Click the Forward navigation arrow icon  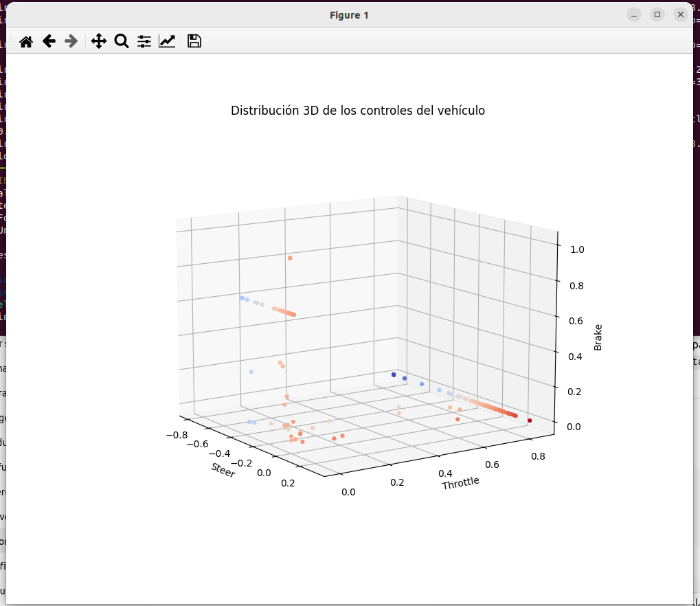(71, 41)
